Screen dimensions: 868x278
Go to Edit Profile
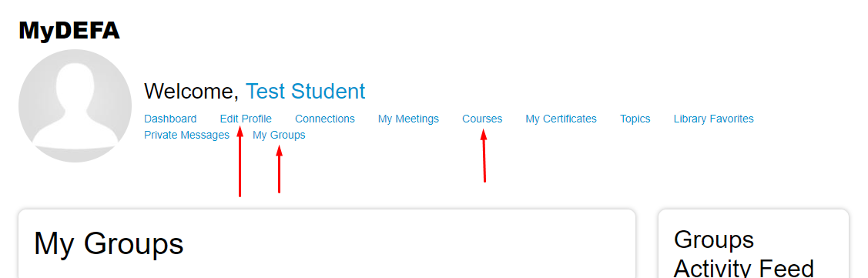pos(246,119)
